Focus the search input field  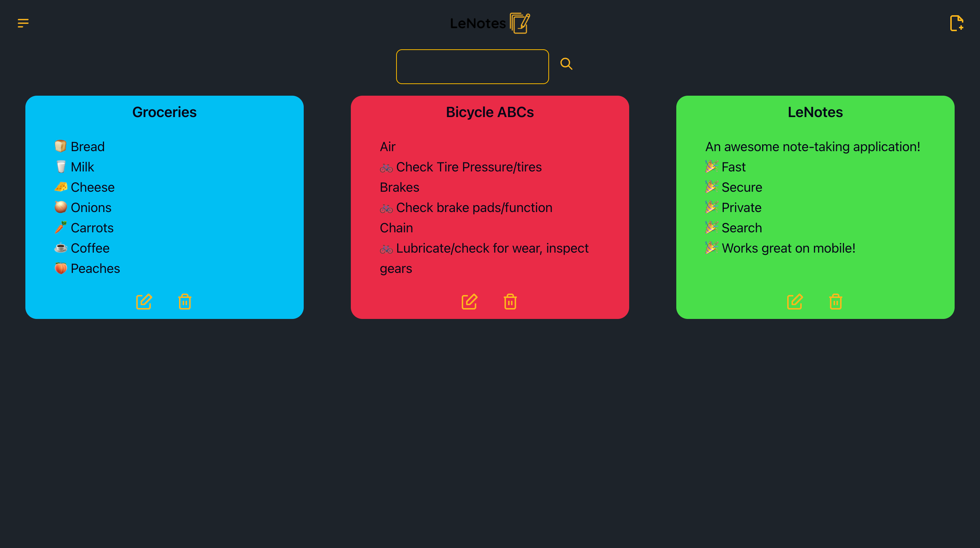pos(472,67)
